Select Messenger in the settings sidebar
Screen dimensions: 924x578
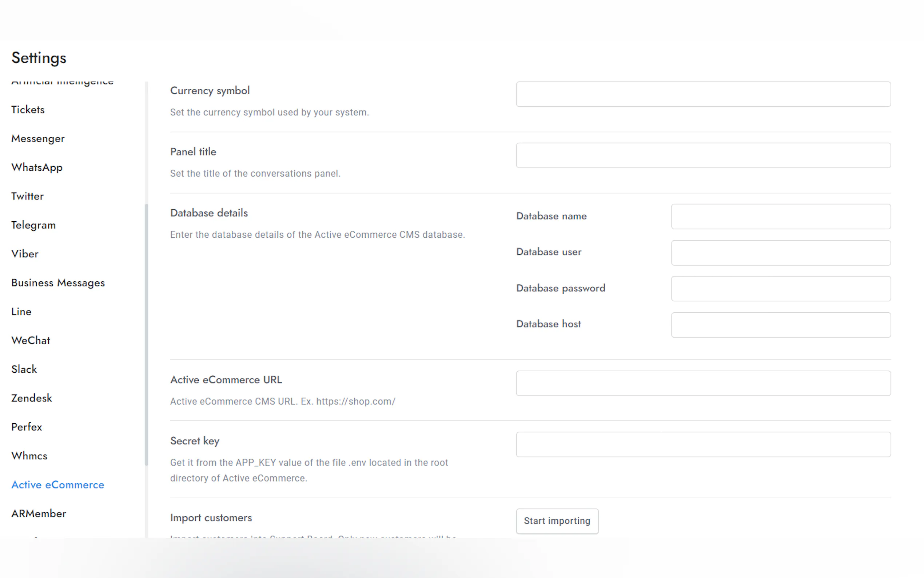pyautogui.click(x=38, y=138)
